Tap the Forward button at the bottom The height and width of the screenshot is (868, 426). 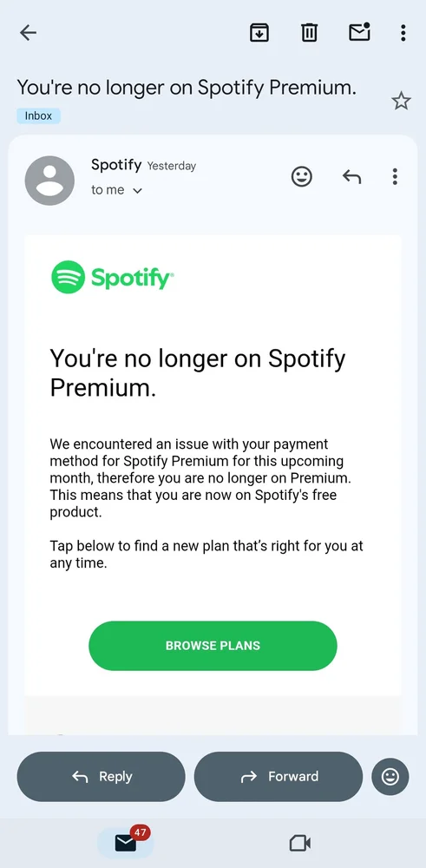coord(279,777)
